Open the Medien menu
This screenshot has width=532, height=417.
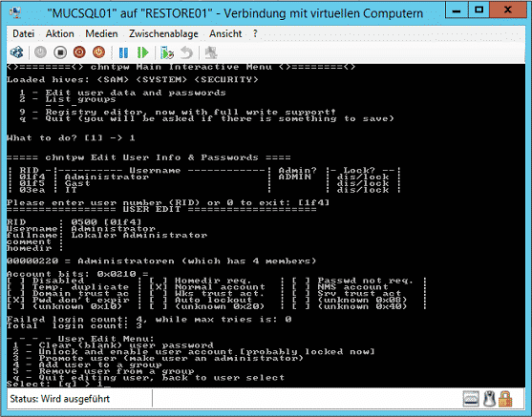(x=101, y=34)
